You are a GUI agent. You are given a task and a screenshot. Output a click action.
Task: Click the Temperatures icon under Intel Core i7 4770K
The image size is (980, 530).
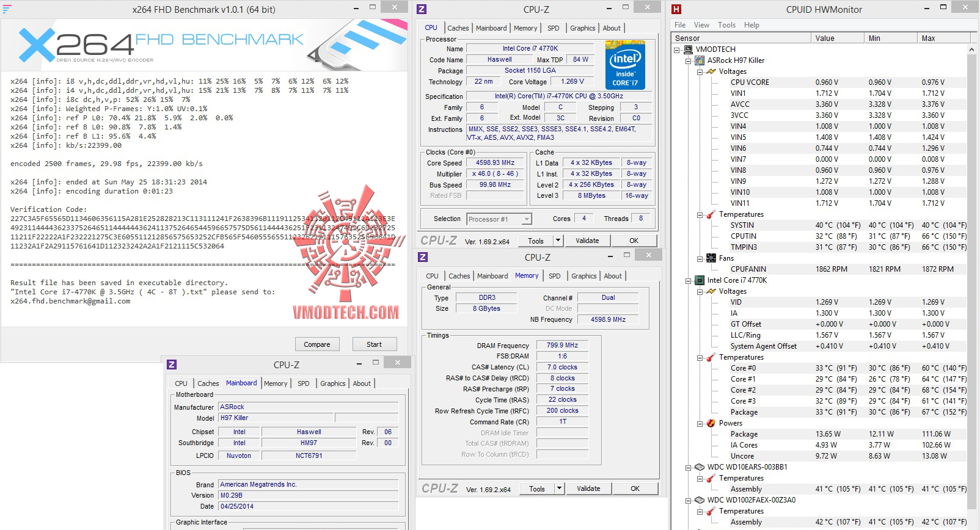click(x=711, y=357)
